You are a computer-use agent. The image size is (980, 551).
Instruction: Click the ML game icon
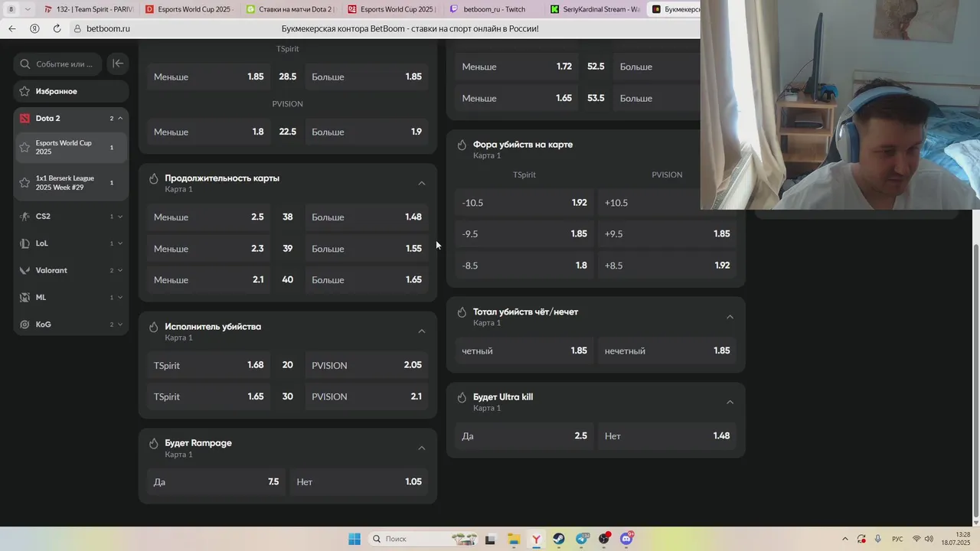point(24,298)
